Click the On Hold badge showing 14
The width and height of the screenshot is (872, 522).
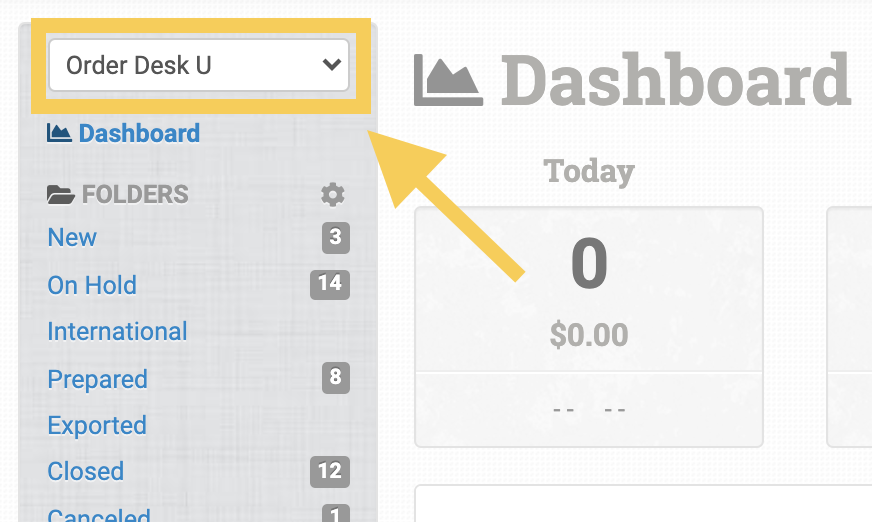[x=330, y=284]
